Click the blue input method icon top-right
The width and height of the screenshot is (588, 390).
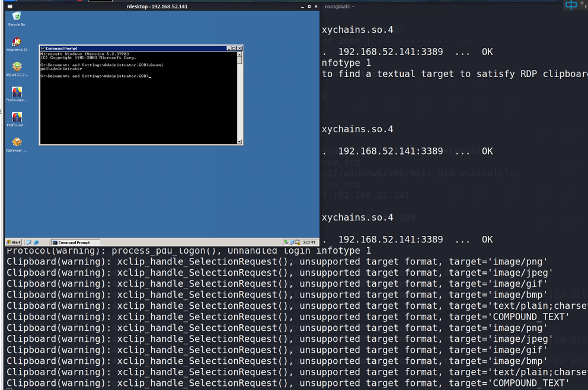[x=571, y=5]
